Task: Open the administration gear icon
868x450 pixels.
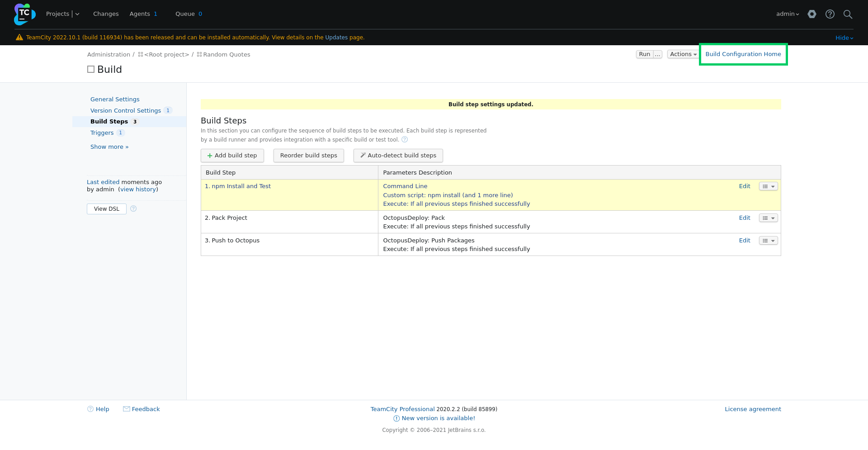Action: [812, 14]
